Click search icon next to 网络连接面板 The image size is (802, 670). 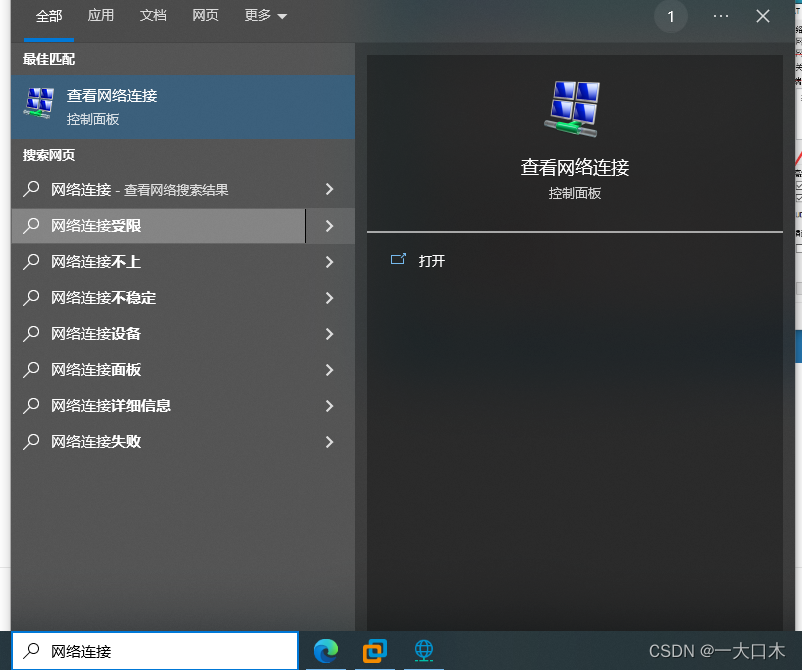tap(31, 369)
